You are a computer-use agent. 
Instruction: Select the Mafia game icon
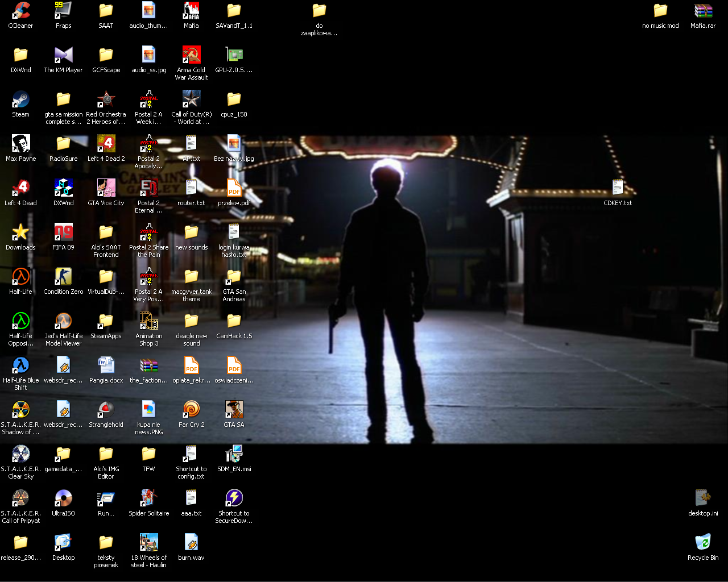(191, 10)
